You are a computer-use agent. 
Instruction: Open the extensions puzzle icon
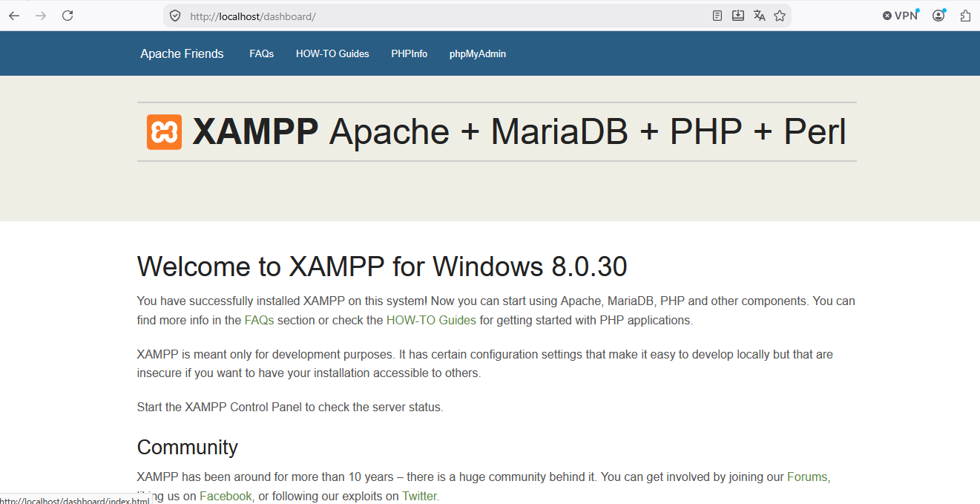click(965, 16)
